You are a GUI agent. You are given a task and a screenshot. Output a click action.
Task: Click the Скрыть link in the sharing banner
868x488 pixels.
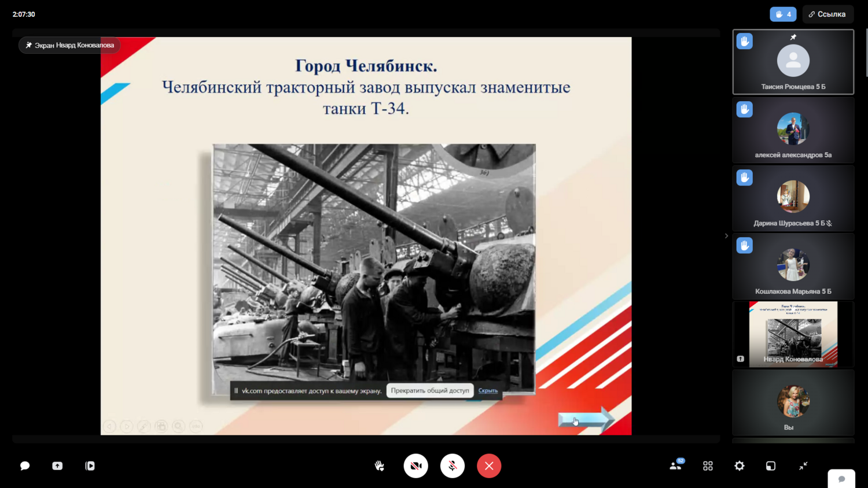point(488,391)
